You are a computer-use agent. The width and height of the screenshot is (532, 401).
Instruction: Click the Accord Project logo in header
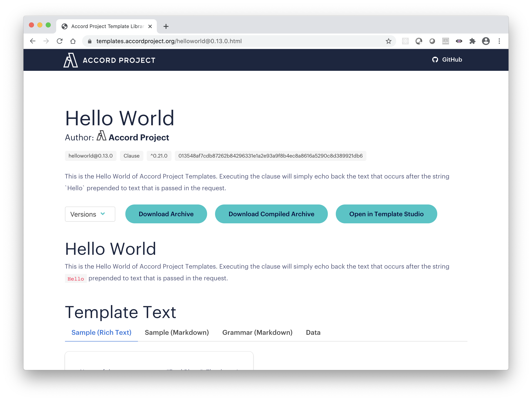70,60
